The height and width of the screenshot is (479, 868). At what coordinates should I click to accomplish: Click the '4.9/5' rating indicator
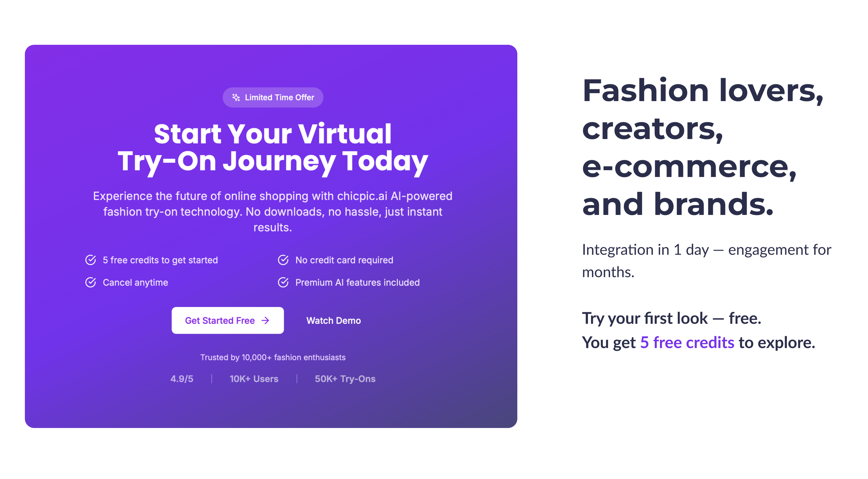click(182, 379)
